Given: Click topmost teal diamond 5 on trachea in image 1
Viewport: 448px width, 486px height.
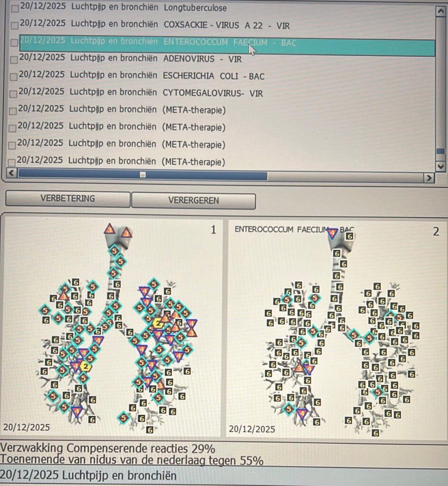Looking at the screenshot, I should 114,250.
